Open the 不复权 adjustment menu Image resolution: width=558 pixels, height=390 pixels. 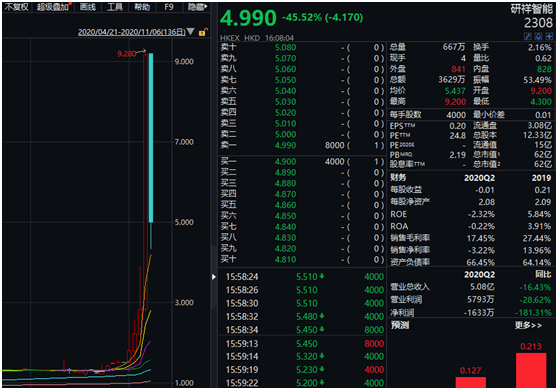point(16,7)
